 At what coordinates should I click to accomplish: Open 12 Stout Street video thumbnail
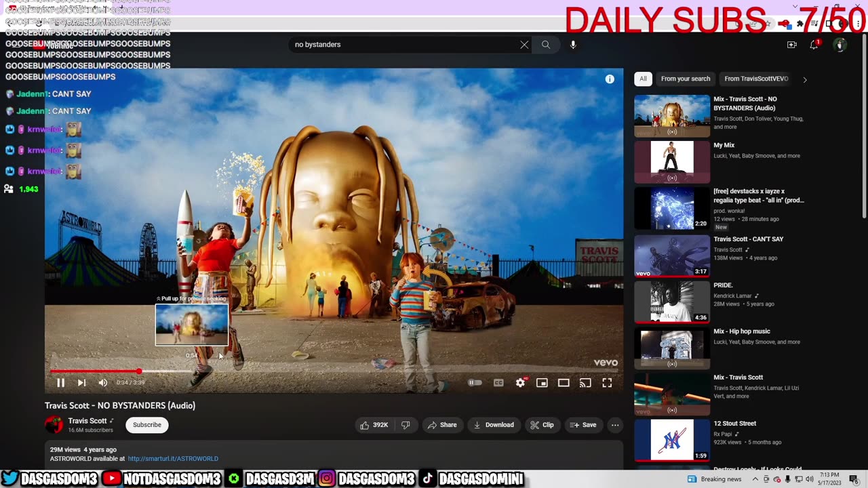click(672, 440)
